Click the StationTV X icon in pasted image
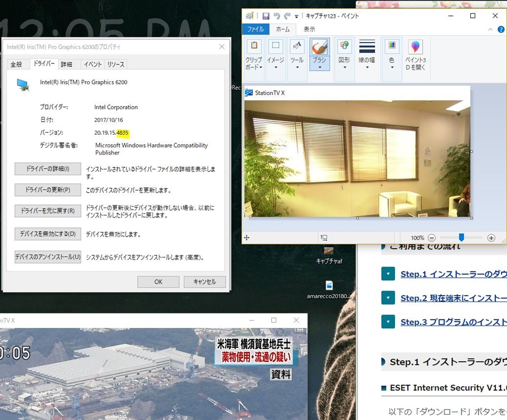The image size is (507, 420). pyautogui.click(x=249, y=93)
